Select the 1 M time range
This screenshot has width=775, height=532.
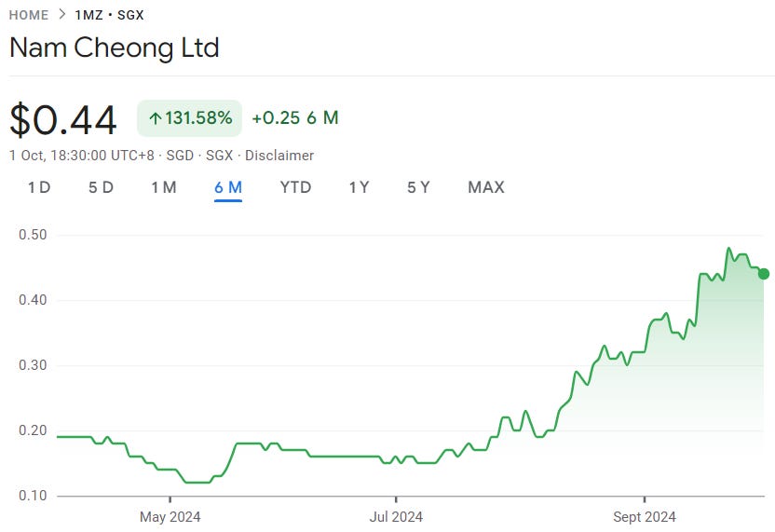tap(164, 187)
